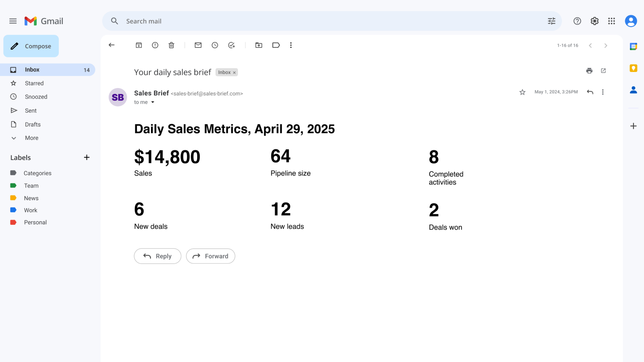Select the green Team label
Viewport: 644px width, 362px height.
tap(31, 186)
